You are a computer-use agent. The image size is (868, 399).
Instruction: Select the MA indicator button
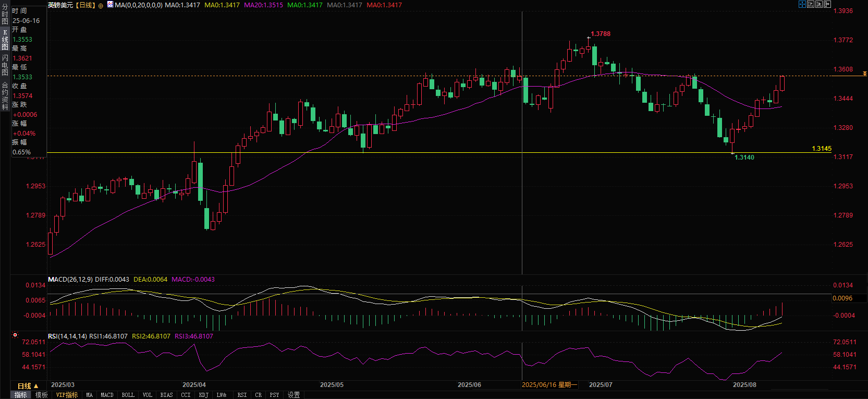[x=89, y=395]
